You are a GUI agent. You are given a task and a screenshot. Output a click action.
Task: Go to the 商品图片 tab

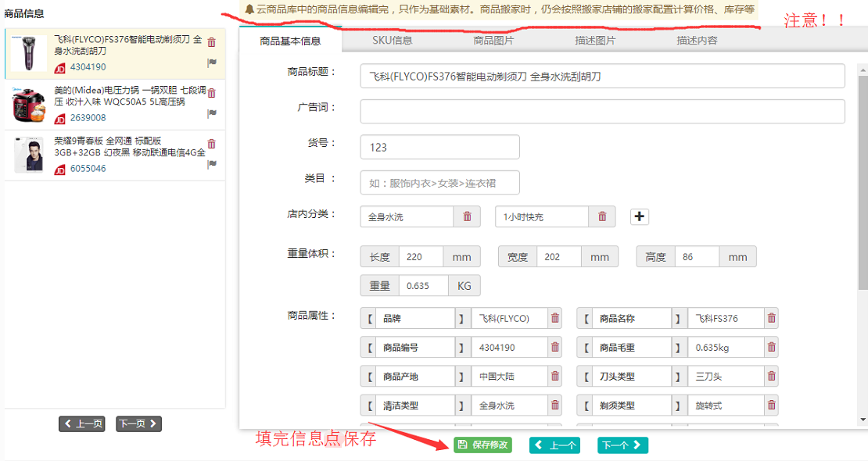pos(493,41)
